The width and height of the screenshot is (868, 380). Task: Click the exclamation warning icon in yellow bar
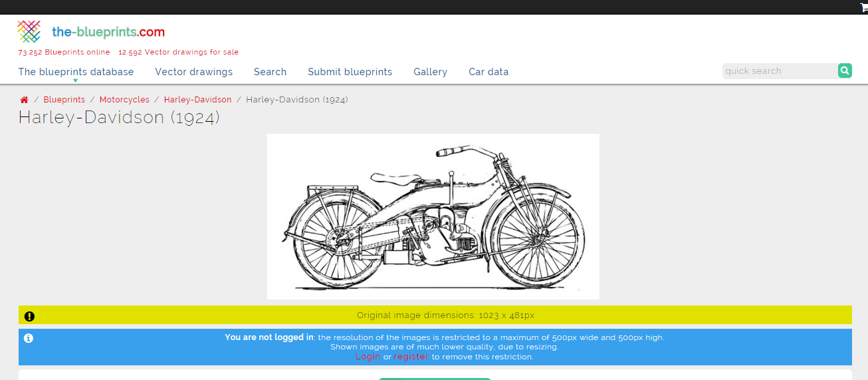[29, 316]
